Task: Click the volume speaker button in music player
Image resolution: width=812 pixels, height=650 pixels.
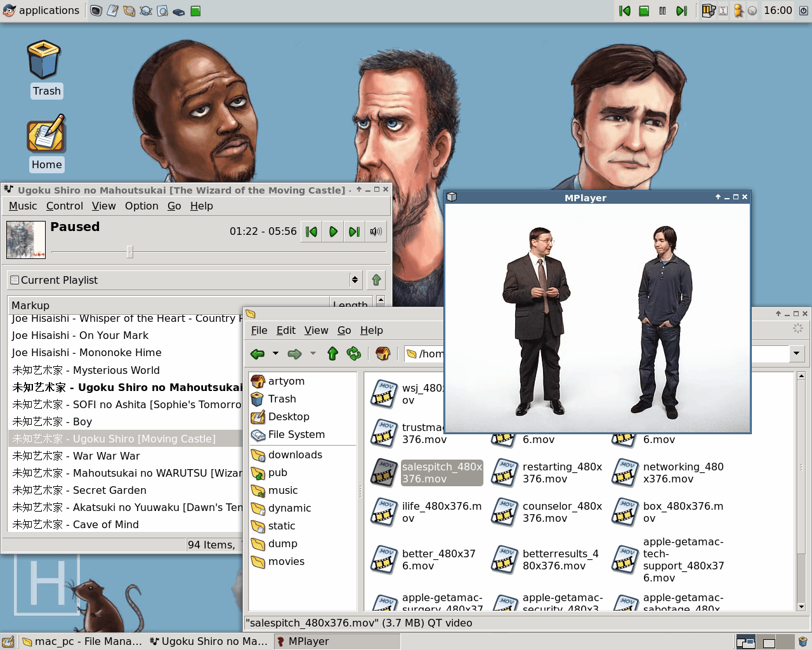Action: coord(376,232)
